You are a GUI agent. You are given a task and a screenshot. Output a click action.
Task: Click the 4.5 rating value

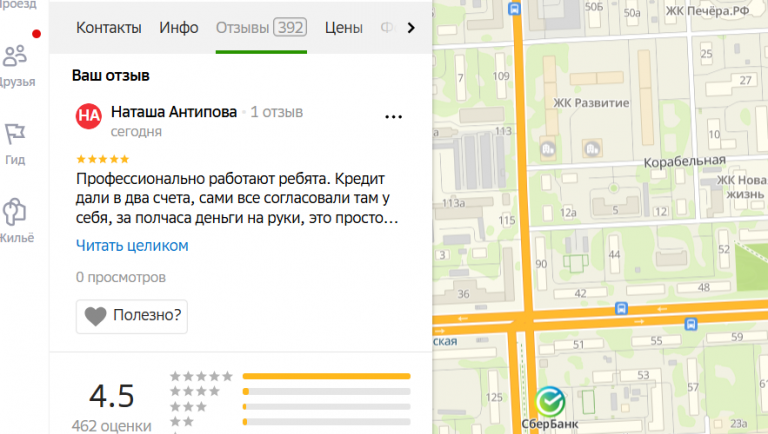point(112,396)
